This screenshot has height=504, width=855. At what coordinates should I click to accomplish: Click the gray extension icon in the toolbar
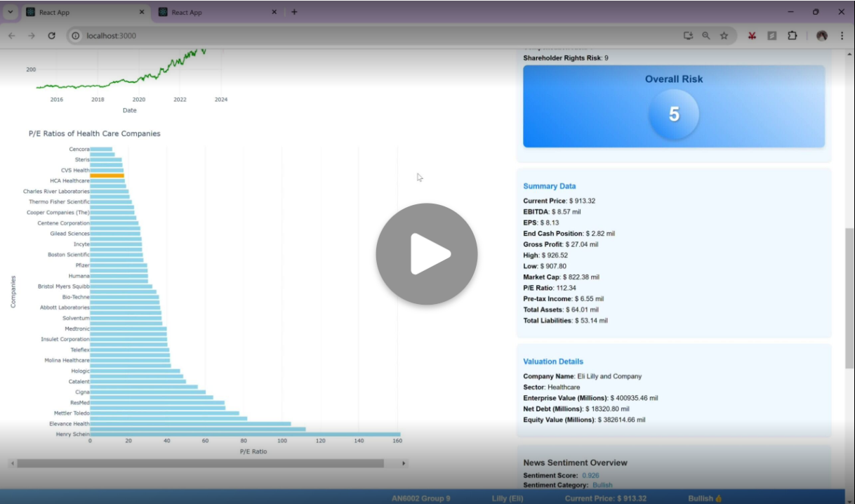(773, 36)
